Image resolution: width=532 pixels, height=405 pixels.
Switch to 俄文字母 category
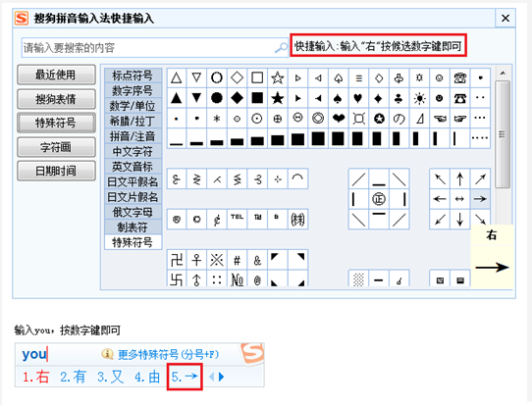point(133,212)
